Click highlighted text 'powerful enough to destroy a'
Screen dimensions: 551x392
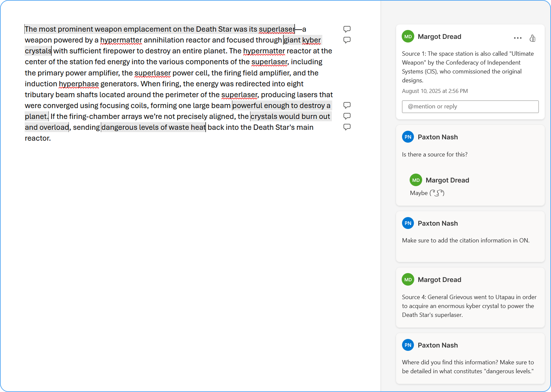[x=281, y=105]
